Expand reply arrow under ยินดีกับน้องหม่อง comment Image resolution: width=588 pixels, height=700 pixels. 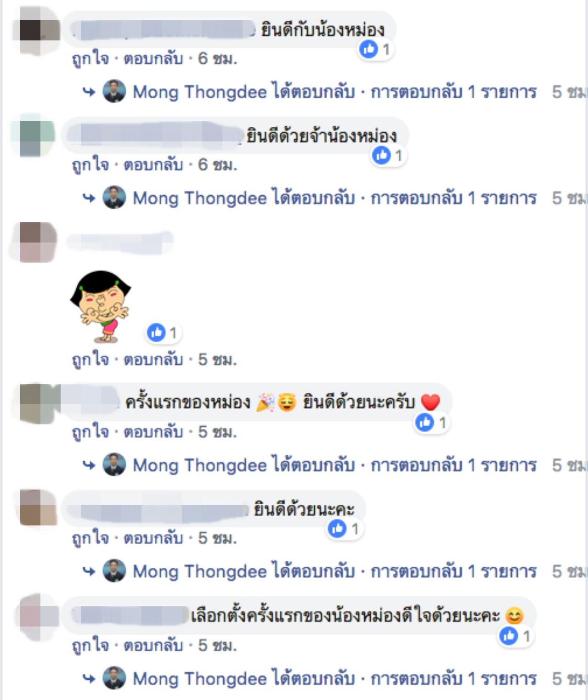tap(89, 92)
